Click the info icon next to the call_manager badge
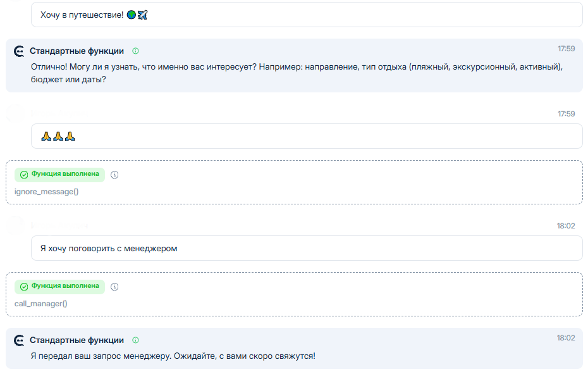 (114, 287)
